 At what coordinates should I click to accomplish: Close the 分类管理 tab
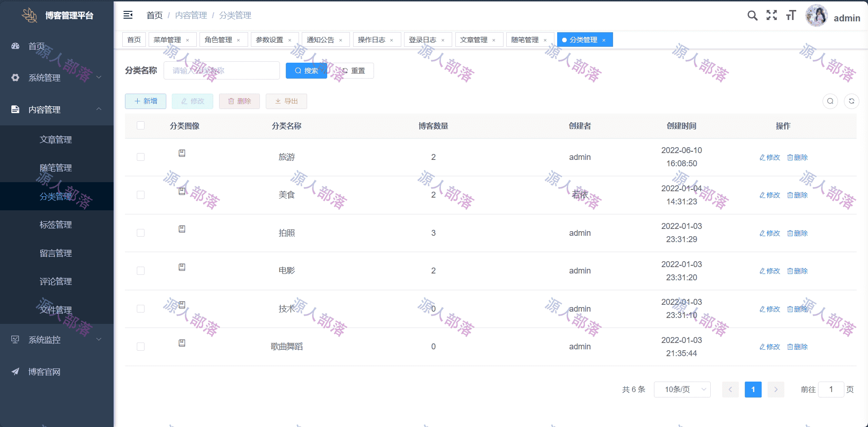click(x=604, y=40)
